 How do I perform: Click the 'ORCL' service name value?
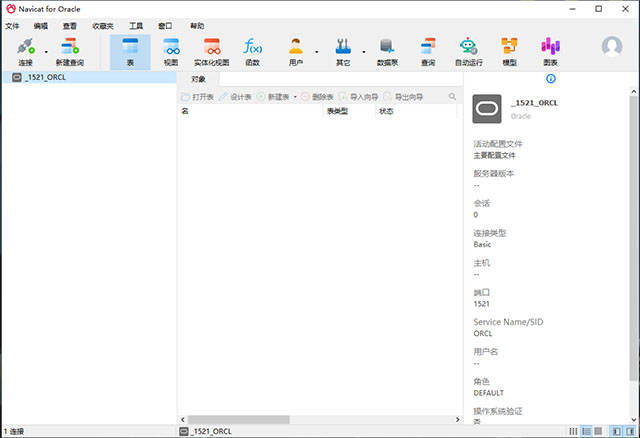pos(483,334)
